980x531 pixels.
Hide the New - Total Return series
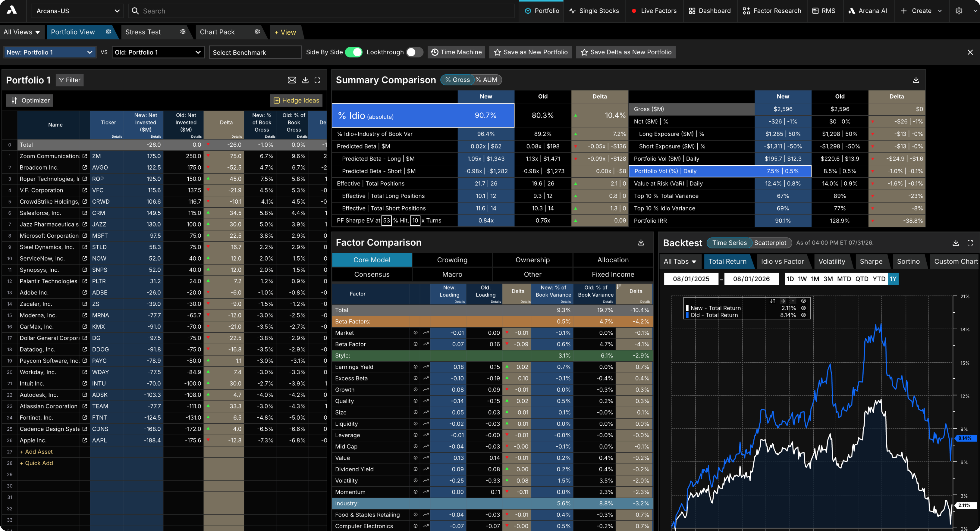pos(803,308)
